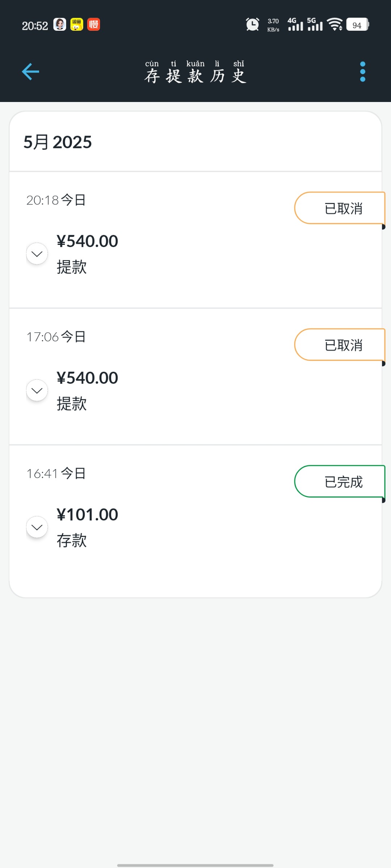The height and width of the screenshot is (868, 391).
Task: Expand the 16:41 deposit details
Action: pos(37,527)
